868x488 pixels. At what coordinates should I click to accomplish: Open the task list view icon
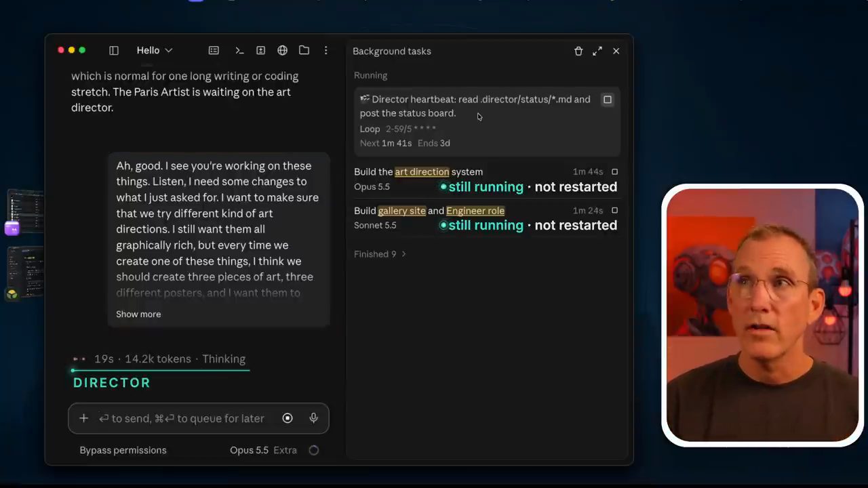[x=214, y=51]
